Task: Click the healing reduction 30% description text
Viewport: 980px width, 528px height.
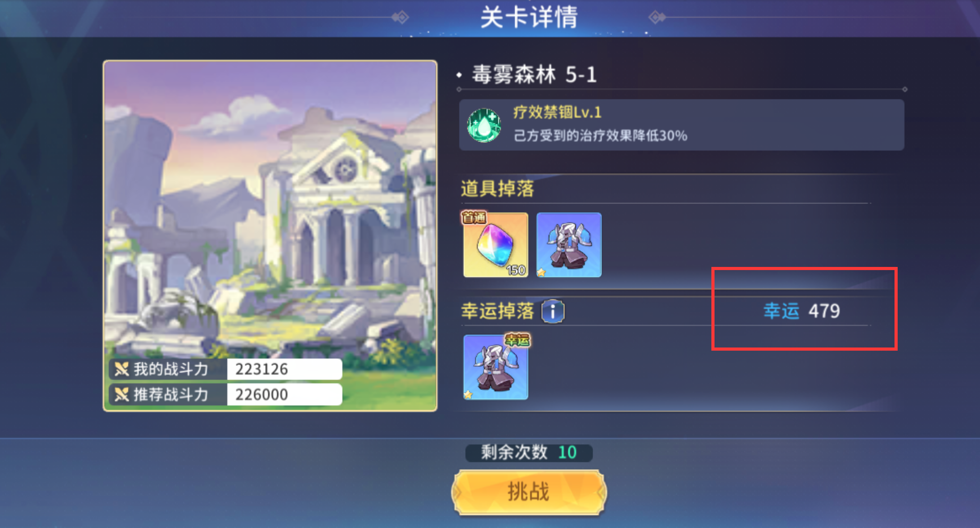Action: (x=600, y=135)
